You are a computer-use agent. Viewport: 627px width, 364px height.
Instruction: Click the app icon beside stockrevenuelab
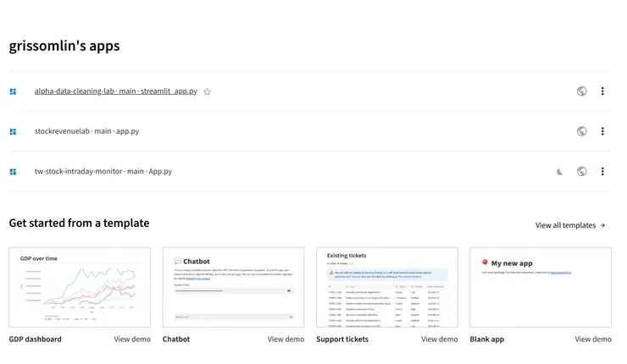click(x=13, y=131)
